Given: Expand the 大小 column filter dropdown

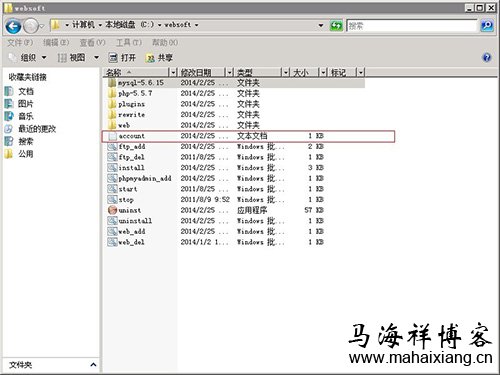Looking at the screenshot, I should point(323,72).
